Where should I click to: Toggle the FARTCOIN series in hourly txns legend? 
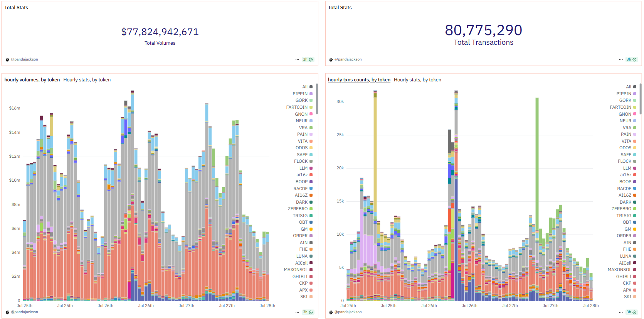tap(620, 107)
